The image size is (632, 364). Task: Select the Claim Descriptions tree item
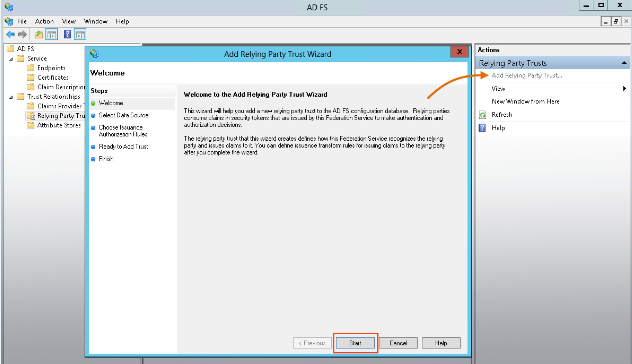point(61,87)
